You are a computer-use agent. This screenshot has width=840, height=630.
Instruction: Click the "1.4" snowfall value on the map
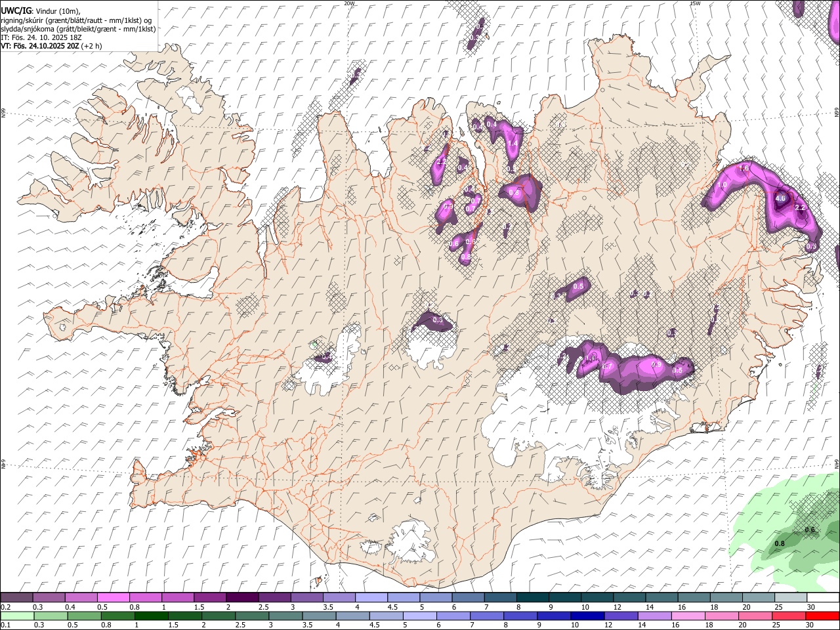click(x=513, y=144)
